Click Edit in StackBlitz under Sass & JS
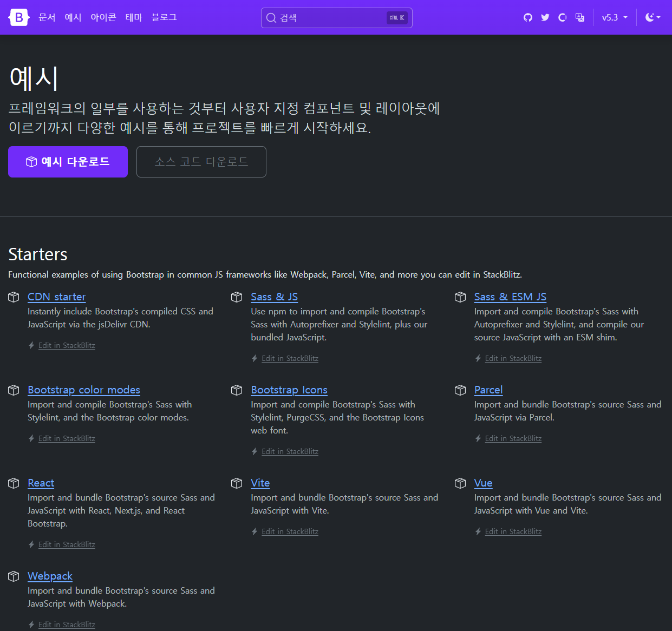The image size is (672, 631). point(290,358)
